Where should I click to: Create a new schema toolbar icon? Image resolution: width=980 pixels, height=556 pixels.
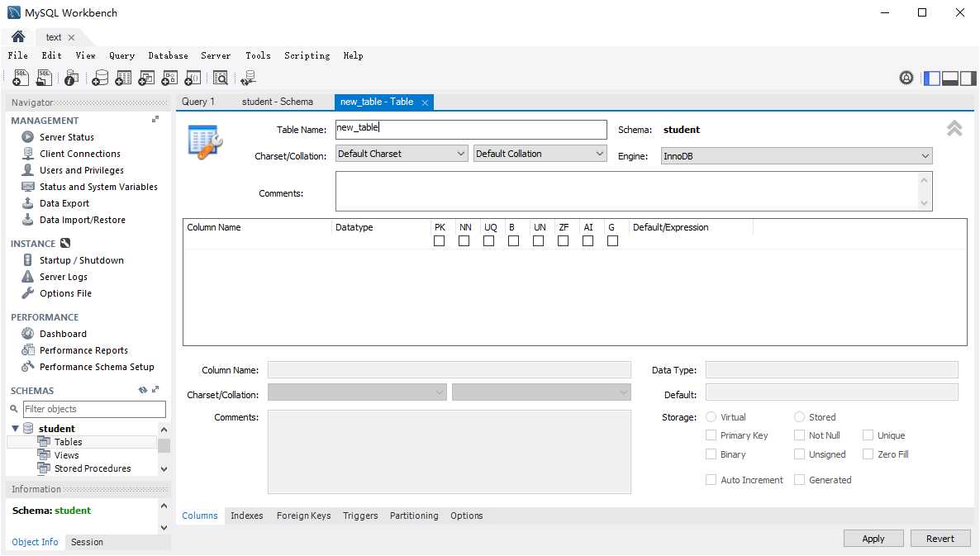[100, 78]
